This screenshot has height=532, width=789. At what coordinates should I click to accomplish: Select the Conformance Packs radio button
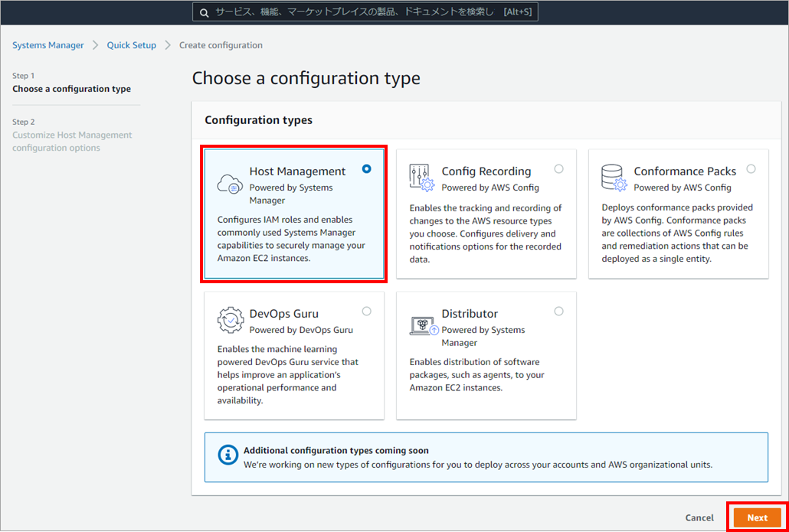[x=751, y=169]
